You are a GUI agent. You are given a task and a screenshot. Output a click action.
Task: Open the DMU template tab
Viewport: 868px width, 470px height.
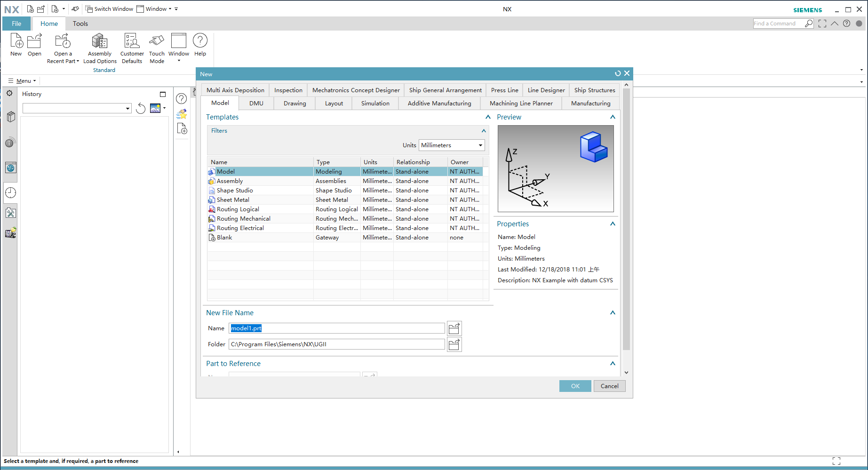pyautogui.click(x=256, y=104)
